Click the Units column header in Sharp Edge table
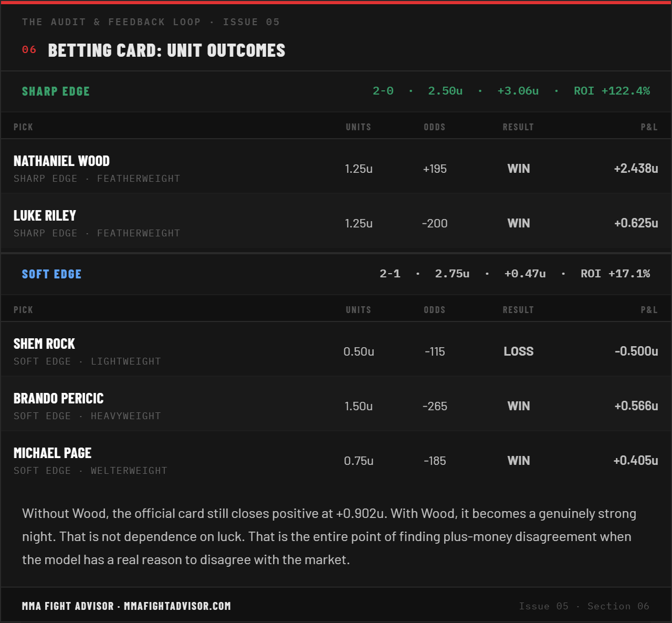The image size is (672, 623). tap(359, 127)
